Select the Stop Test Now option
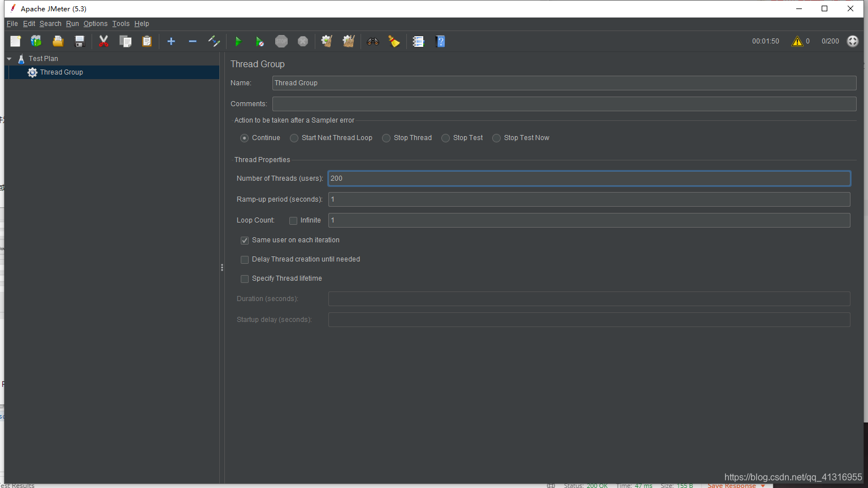The image size is (868, 488). click(x=496, y=138)
